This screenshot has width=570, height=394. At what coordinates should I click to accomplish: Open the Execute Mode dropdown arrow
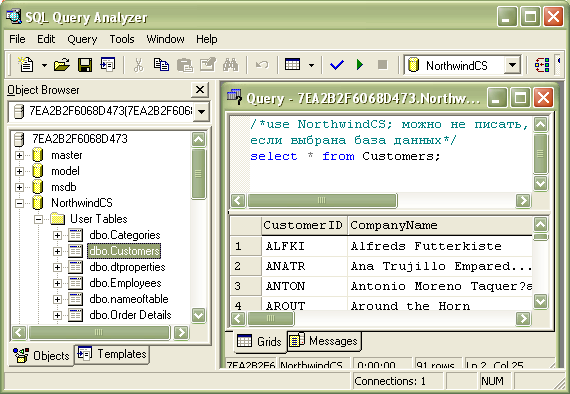coord(311,65)
